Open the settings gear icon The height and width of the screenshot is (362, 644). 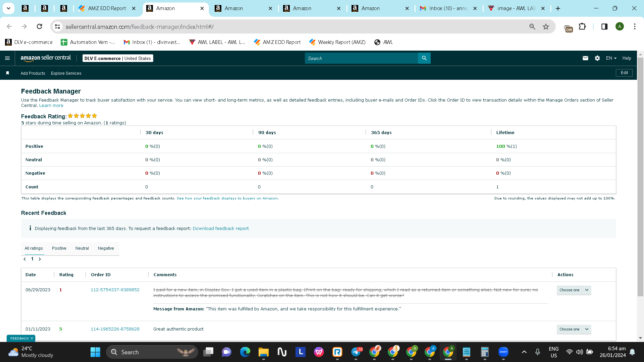(597, 58)
